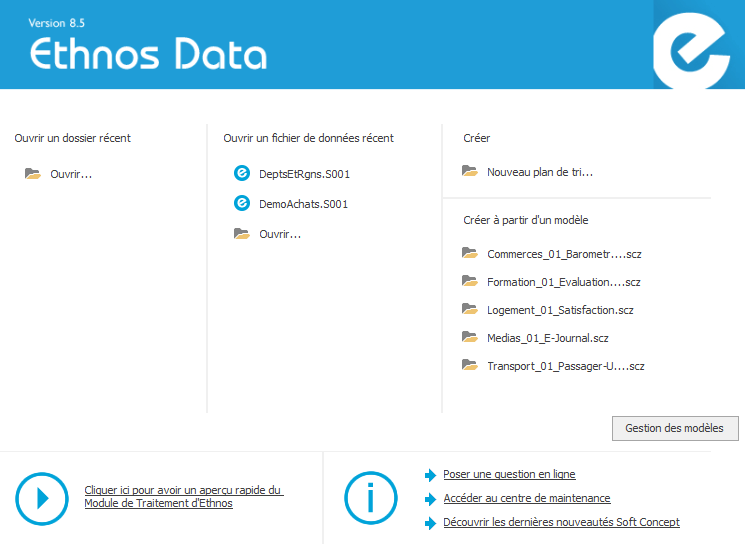Screen dimensions: 745x544
Task: Click the round information icon
Action: (x=371, y=498)
